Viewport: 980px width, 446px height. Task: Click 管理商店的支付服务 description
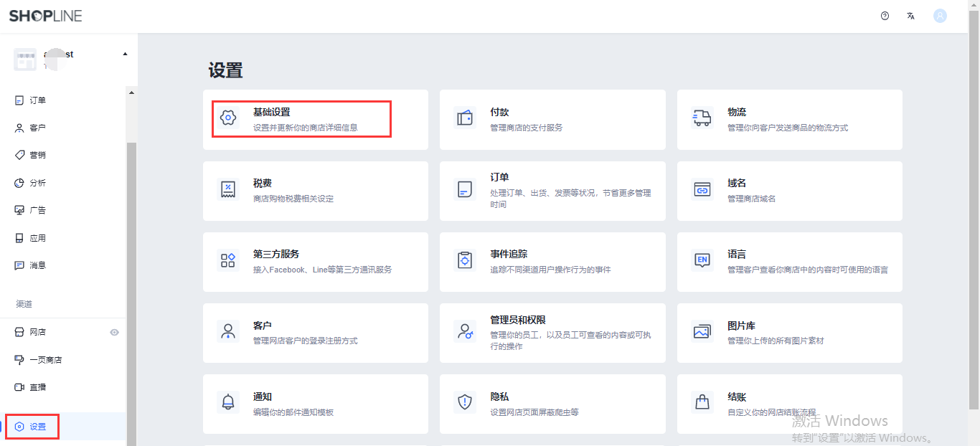[526, 128]
